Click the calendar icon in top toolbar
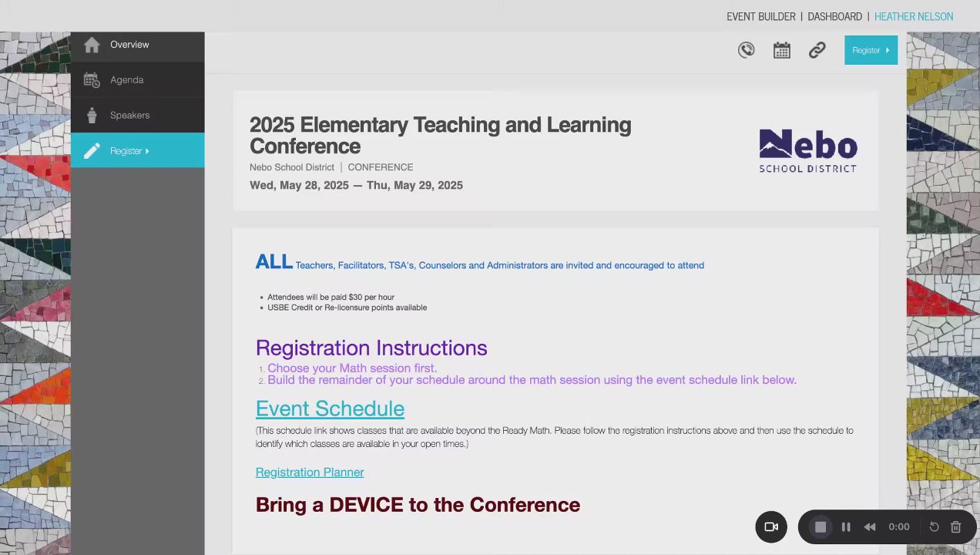Screen dimensions: 980x555 coord(782,50)
